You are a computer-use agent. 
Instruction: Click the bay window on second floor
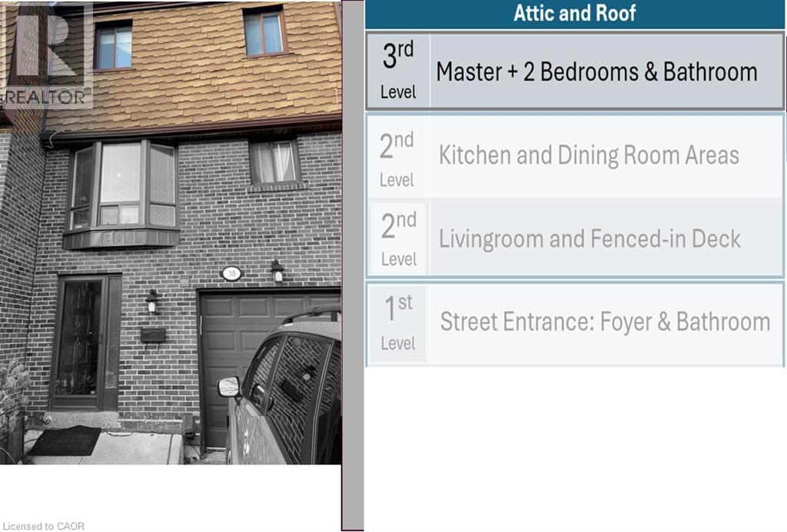[x=121, y=195]
